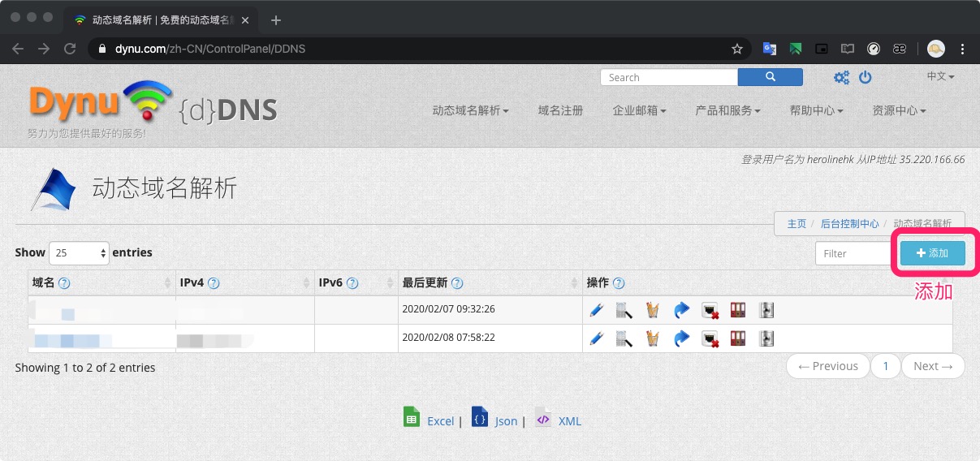980x461 pixels.
Task: Open the 帮助中心 menu
Action: click(x=816, y=110)
